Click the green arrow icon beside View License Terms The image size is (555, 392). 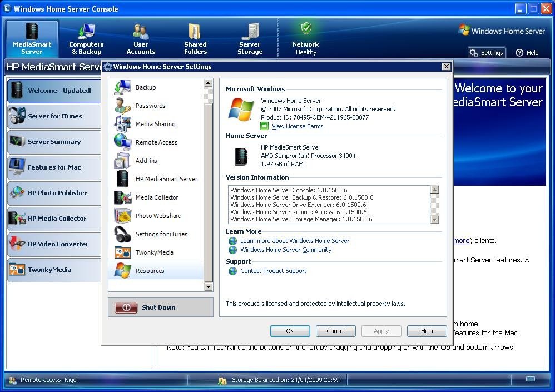tap(264, 126)
